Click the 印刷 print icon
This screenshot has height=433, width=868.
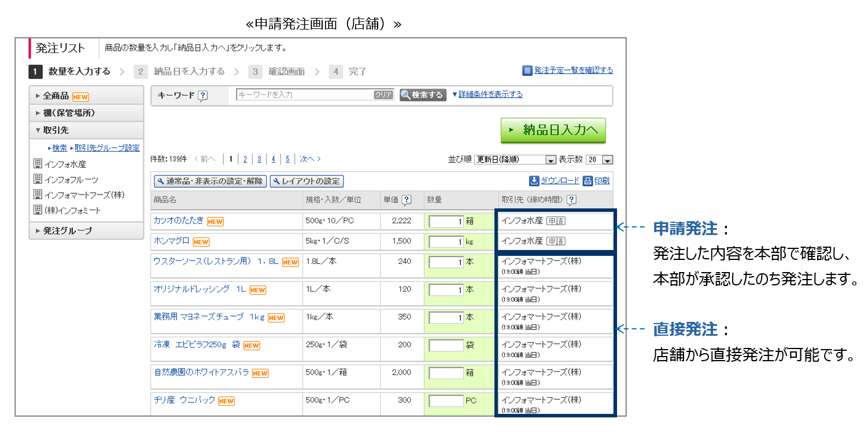click(588, 181)
